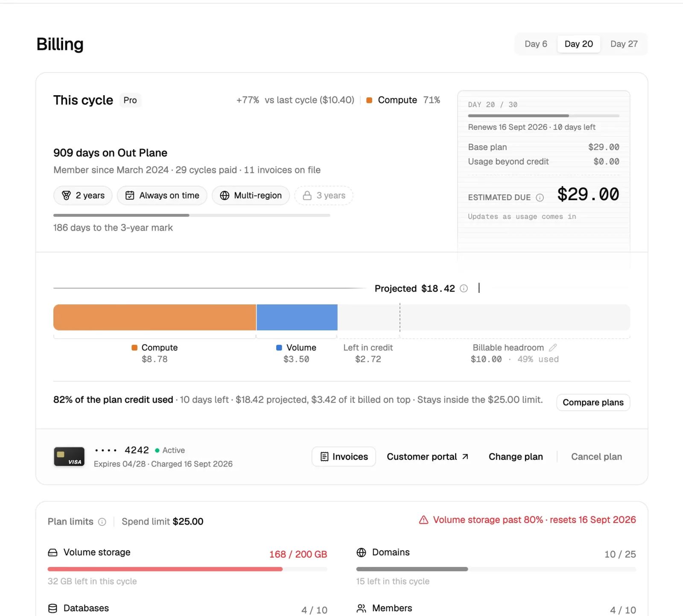
Task: Click the Visa card icon
Action: pos(69,456)
